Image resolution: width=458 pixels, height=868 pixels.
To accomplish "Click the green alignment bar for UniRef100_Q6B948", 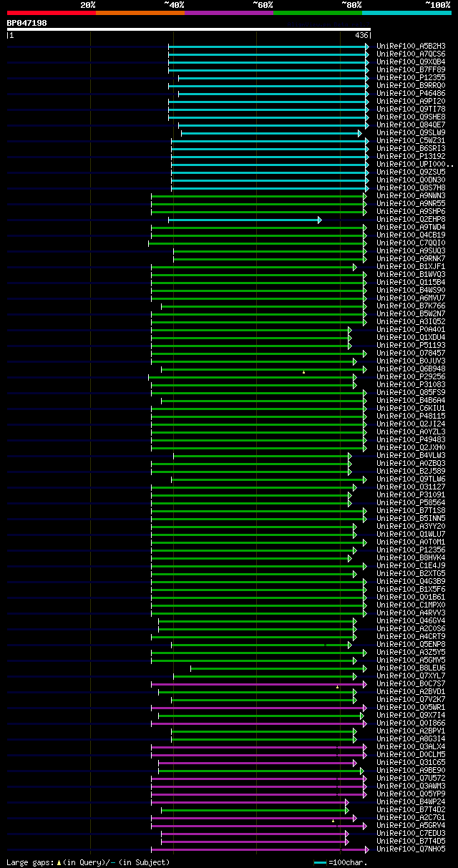I will (x=263, y=369).
